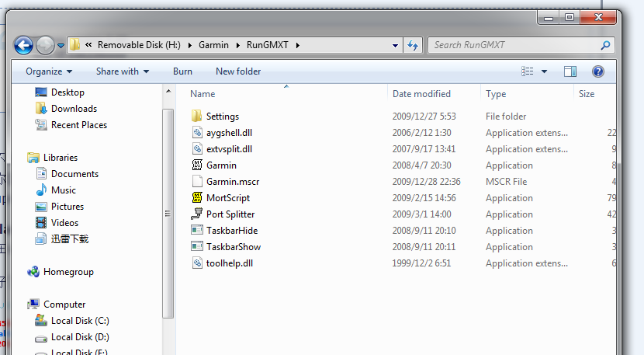Select Local Disk (C:) in navigation pane
Screen dimensions: 644x355
80,321
